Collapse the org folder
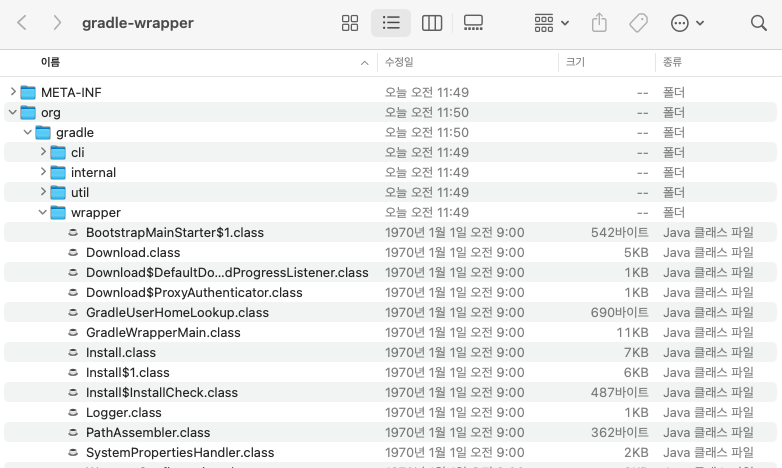 tap(13, 112)
